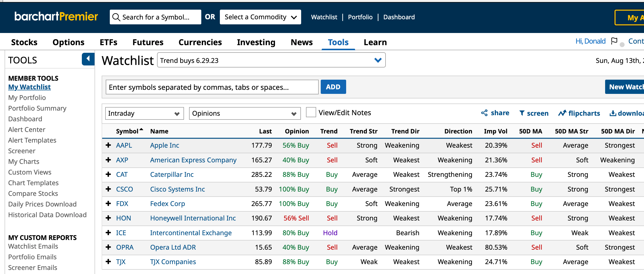Click the screen filter icon

[522, 113]
